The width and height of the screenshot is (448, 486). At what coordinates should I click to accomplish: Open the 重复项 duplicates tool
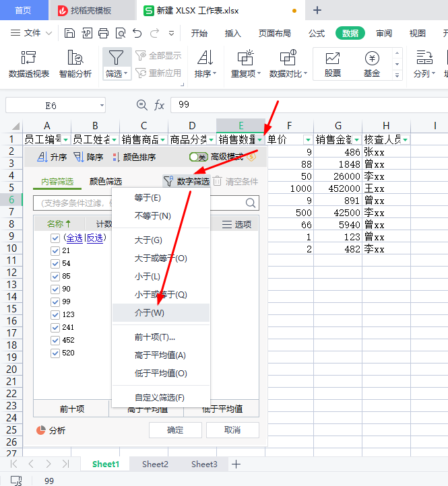[x=246, y=64]
